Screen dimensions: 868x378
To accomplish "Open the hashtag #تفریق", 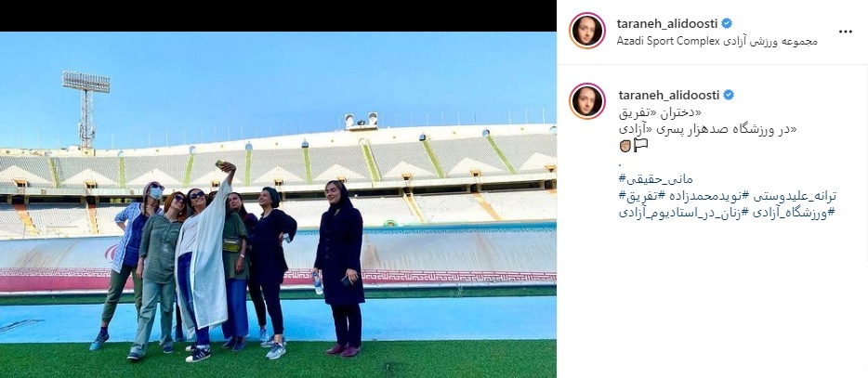I will click(x=640, y=195).
